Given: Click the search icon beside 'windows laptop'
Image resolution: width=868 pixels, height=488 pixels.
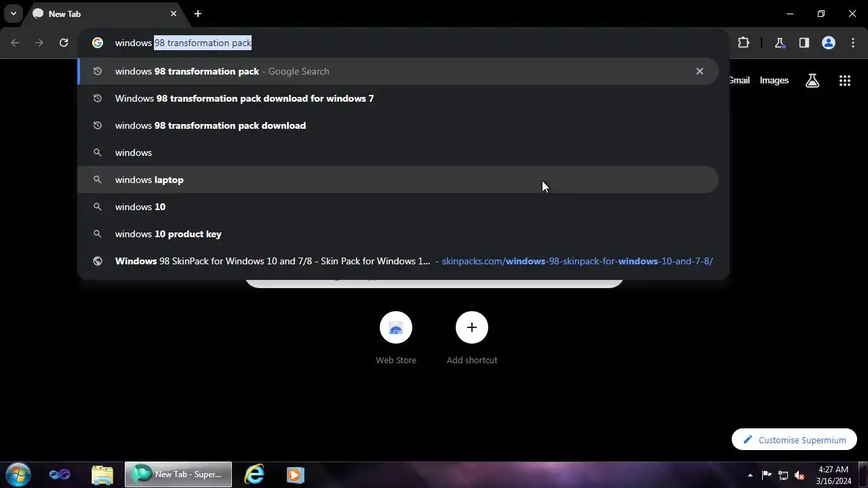Looking at the screenshot, I should click(98, 180).
